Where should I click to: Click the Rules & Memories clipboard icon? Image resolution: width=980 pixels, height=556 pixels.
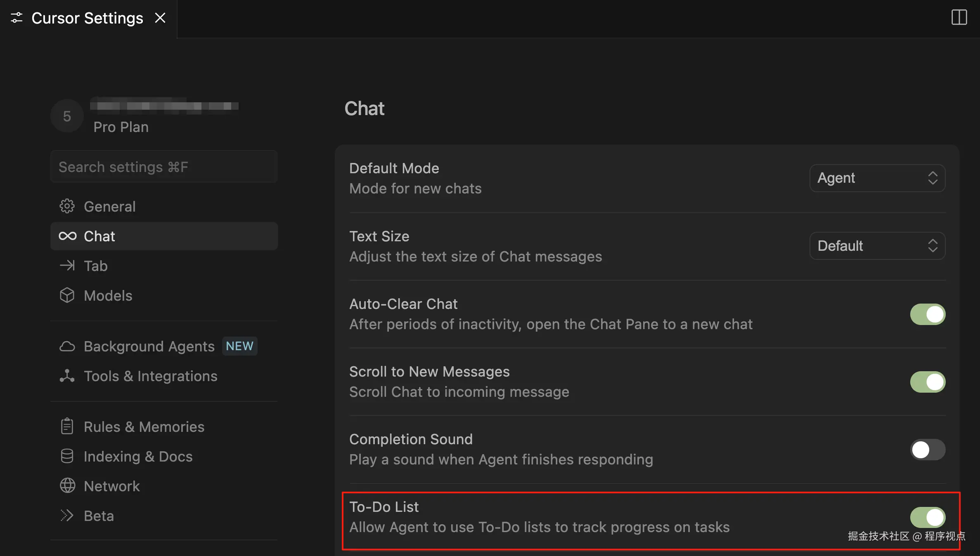67,426
